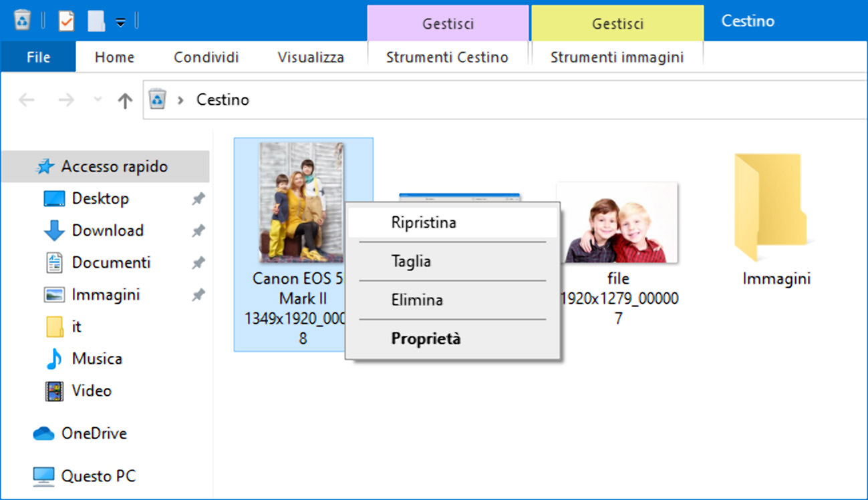Click OneDrive in the navigation pane
The image size is (868, 500).
pyautogui.click(x=94, y=434)
